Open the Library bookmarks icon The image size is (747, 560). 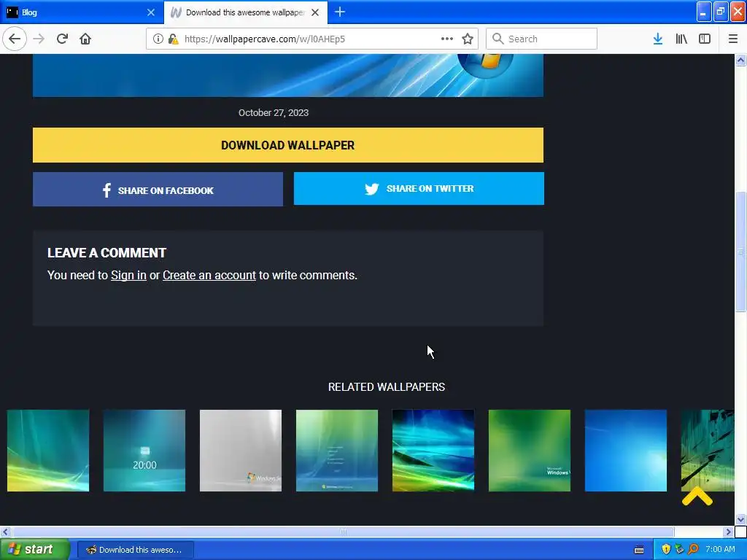(681, 39)
